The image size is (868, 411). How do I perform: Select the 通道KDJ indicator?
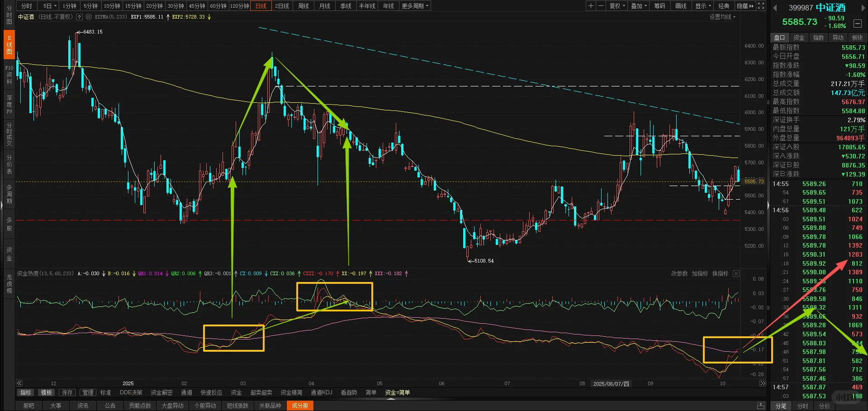tap(321, 392)
